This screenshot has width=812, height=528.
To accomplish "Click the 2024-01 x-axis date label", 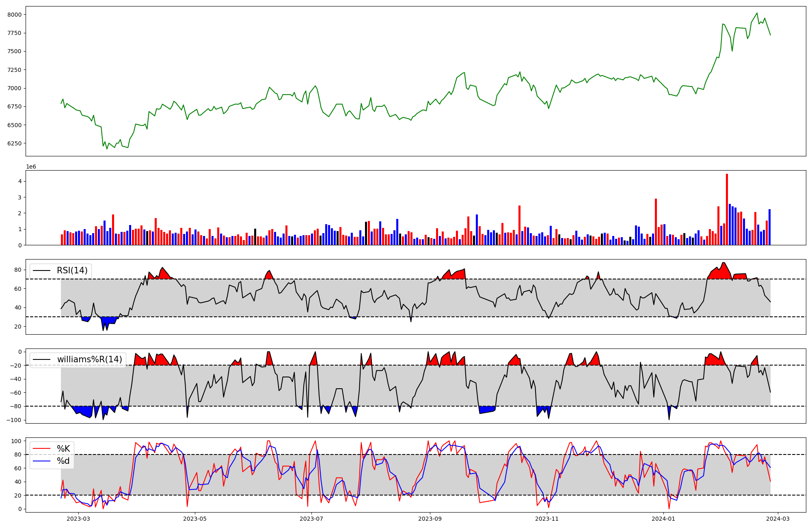I will click(663, 519).
